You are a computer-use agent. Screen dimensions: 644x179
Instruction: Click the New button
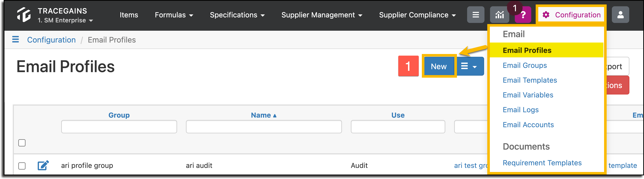click(x=439, y=67)
